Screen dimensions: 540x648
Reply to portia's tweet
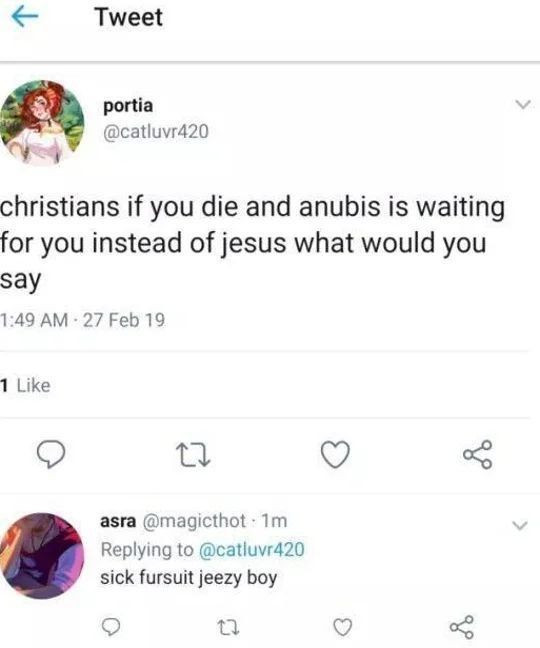point(51,454)
